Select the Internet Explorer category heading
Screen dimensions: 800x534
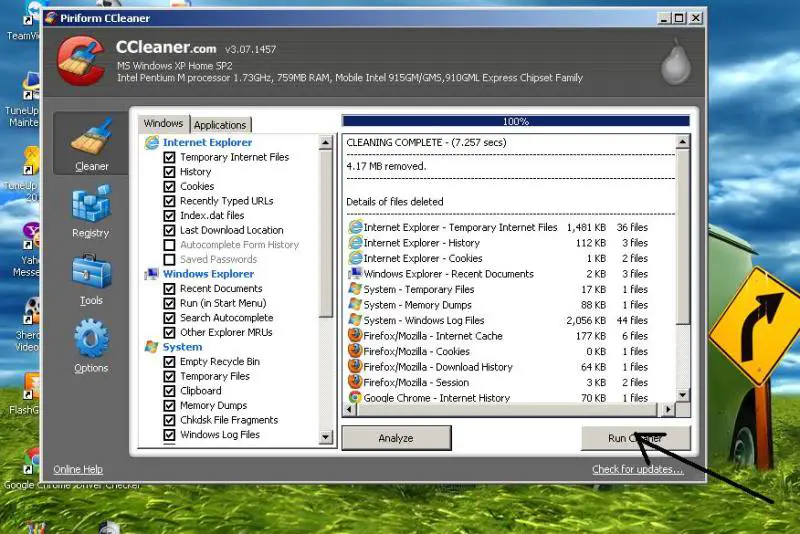tap(207, 142)
